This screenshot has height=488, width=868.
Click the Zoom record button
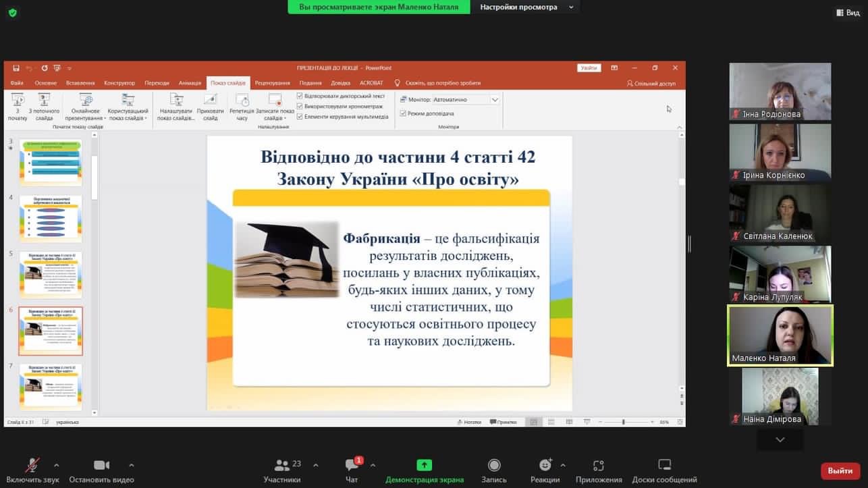(494, 471)
